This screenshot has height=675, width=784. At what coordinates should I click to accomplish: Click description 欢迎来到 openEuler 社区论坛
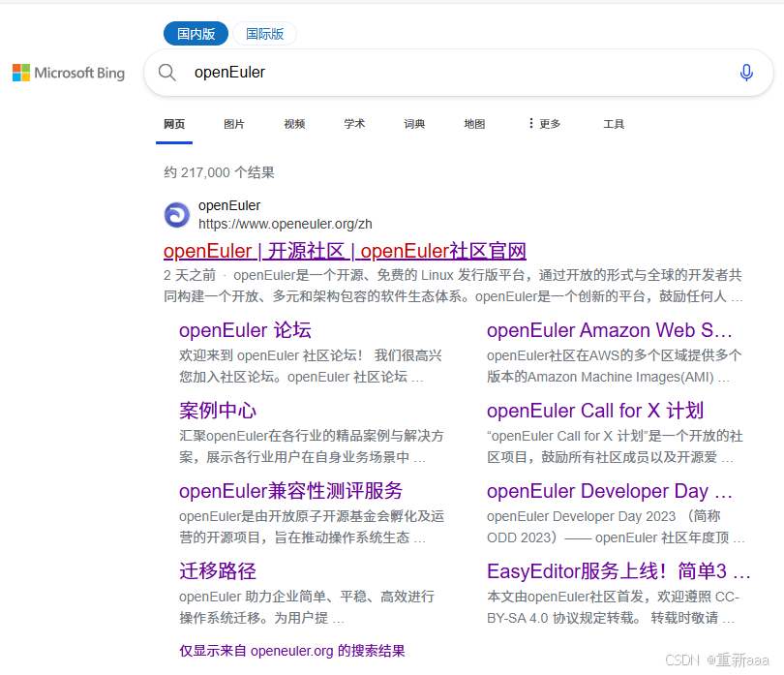311,366
